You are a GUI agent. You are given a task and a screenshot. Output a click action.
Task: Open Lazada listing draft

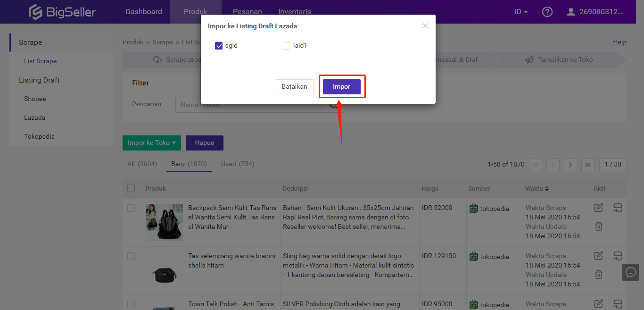pos(35,118)
